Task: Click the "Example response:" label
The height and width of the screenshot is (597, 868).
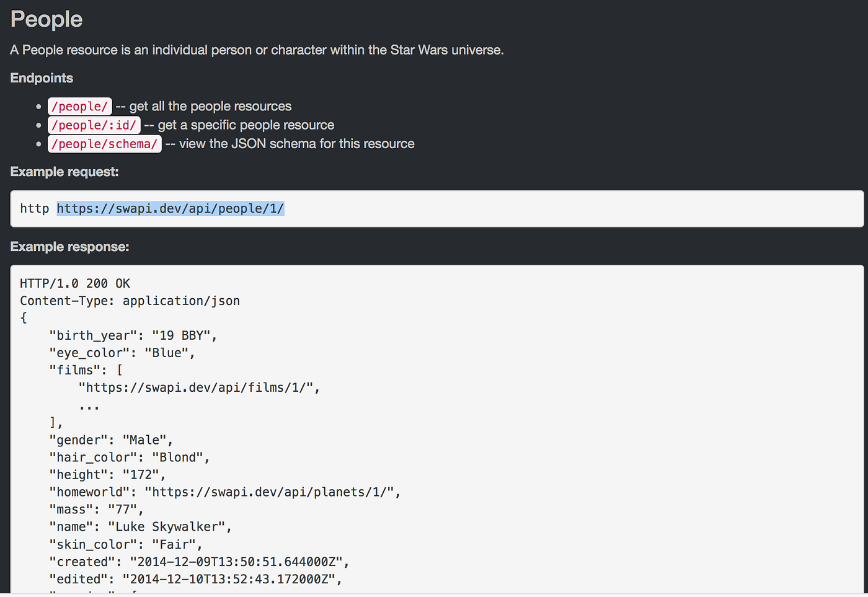Action: [69, 247]
